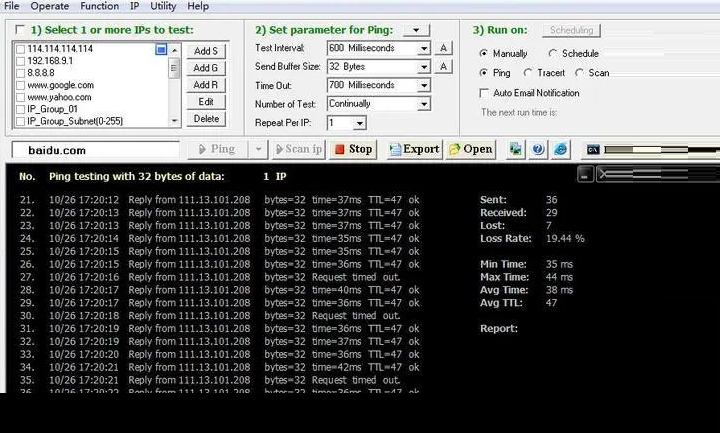The width and height of the screenshot is (720, 433).
Task: Stop the running ping test
Action: [353, 149]
